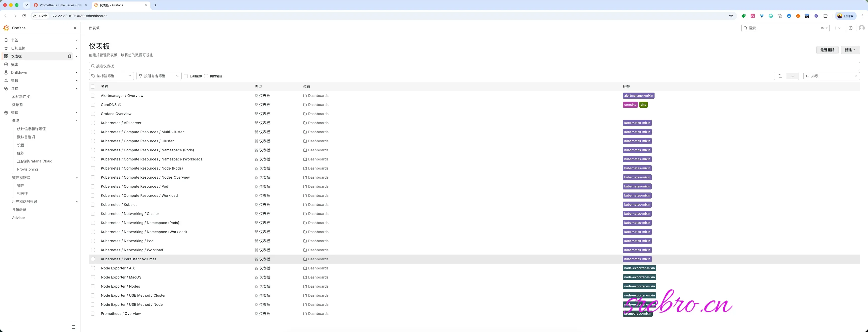Switch to folder view icon
The image size is (868, 332).
coord(780,76)
